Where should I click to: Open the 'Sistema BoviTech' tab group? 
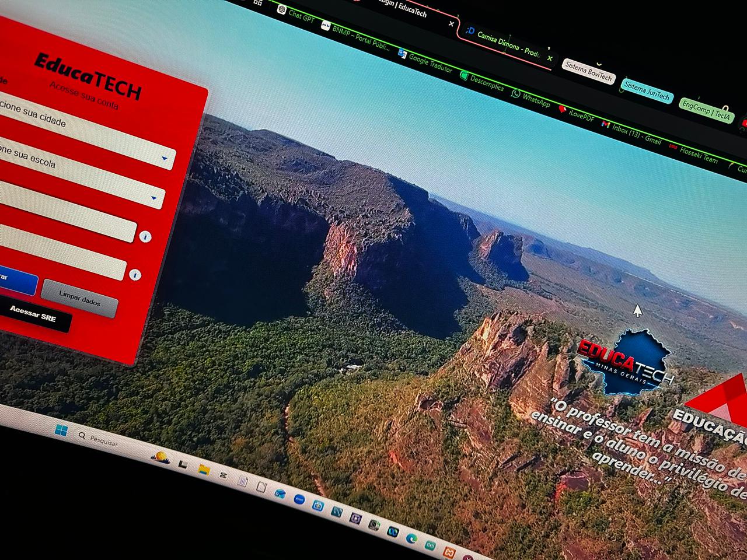click(x=588, y=72)
